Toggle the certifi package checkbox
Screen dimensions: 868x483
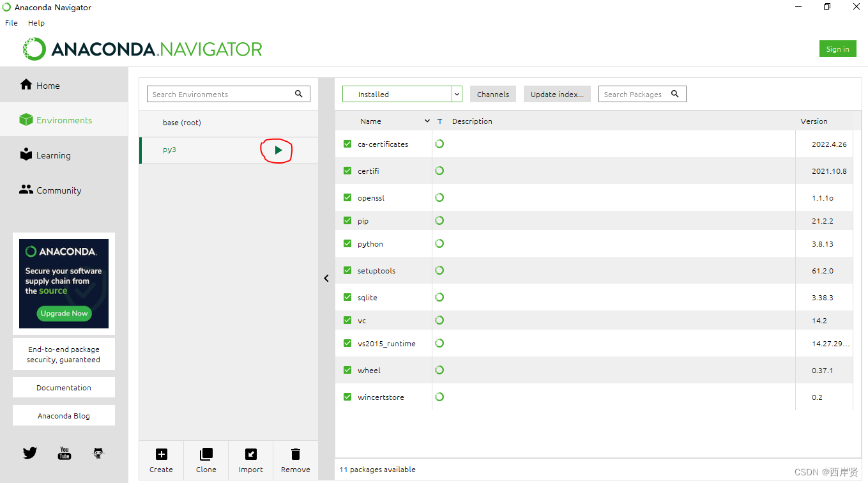pos(347,171)
